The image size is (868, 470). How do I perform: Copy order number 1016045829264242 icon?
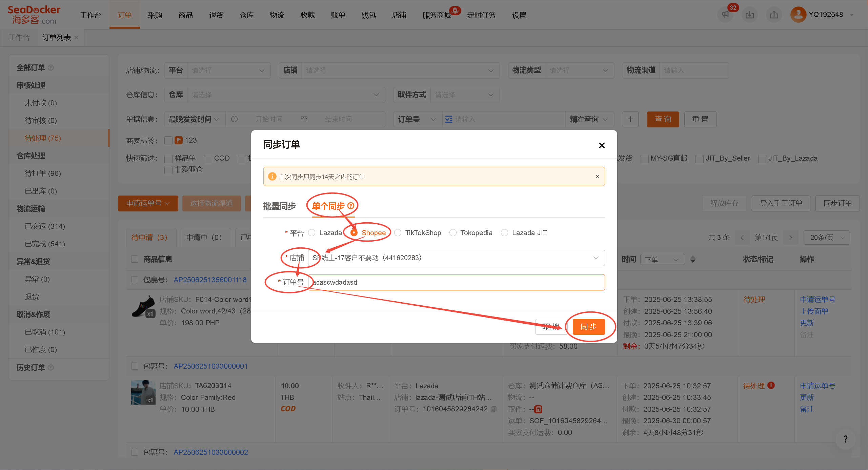click(493, 409)
